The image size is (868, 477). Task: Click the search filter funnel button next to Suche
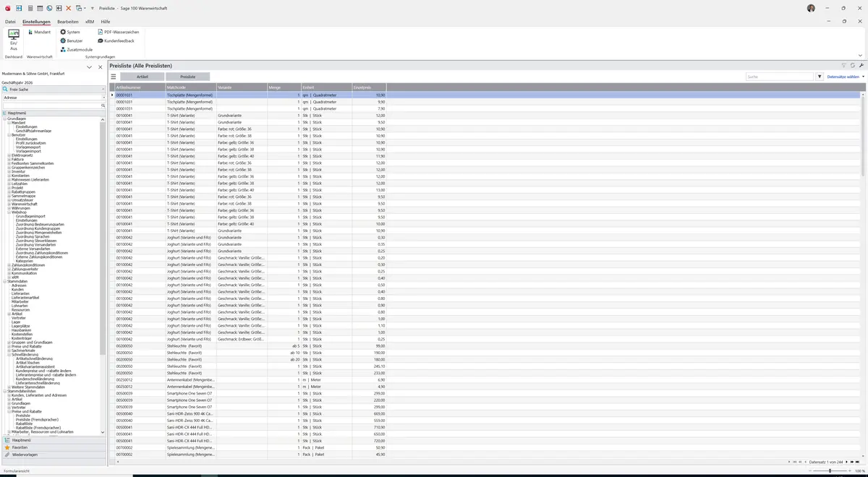coord(820,77)
